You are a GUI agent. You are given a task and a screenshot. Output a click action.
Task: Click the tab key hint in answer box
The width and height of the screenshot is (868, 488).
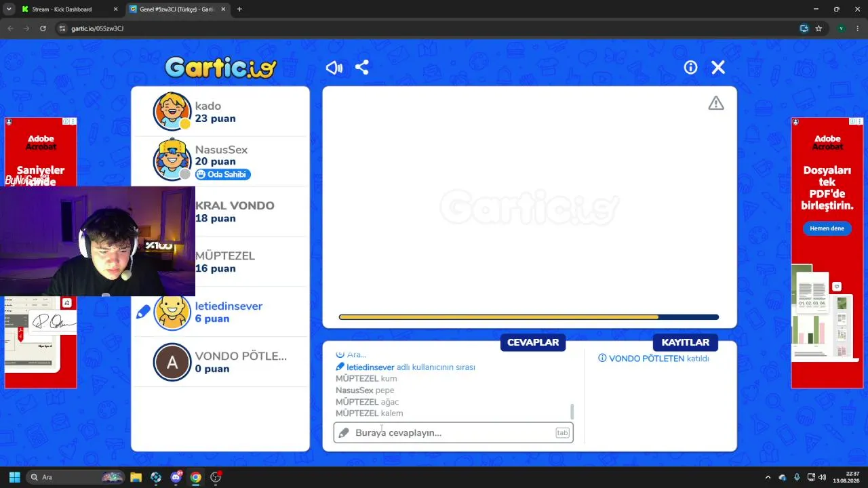pos(562,433)
